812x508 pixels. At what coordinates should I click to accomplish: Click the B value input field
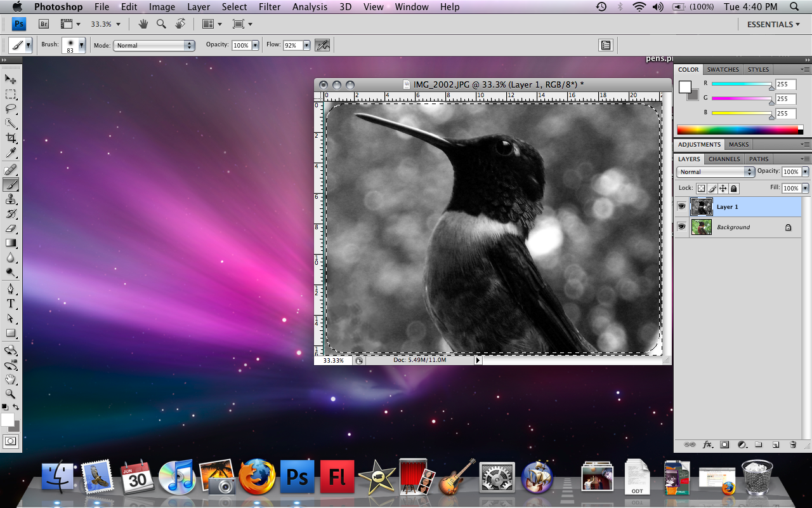click(x=787, y=114)
